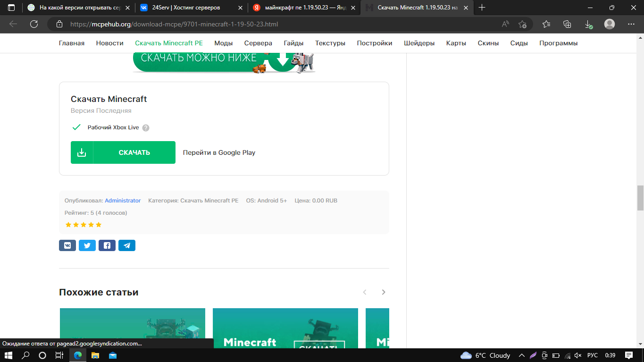
Task: Open the browser profile avatar
Action: [610, 24]
